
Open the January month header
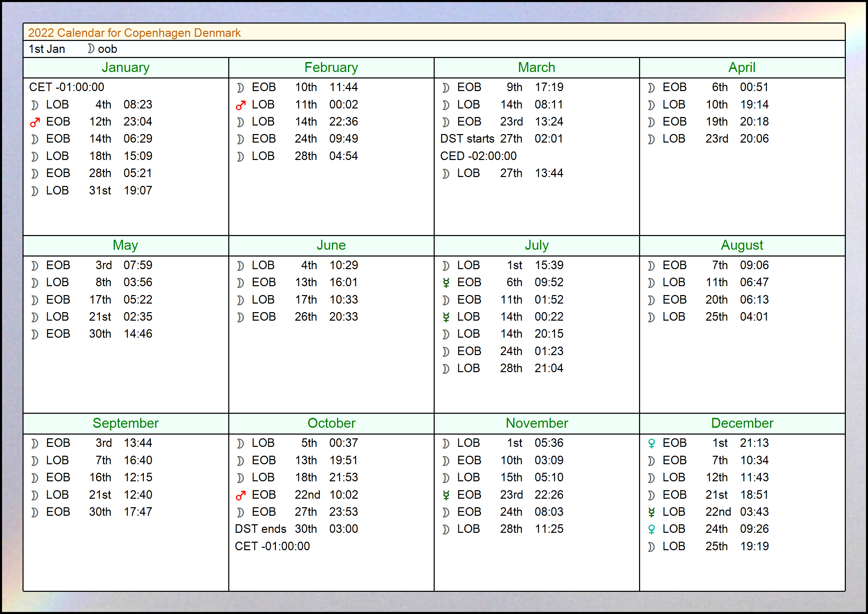coord(126,68)
